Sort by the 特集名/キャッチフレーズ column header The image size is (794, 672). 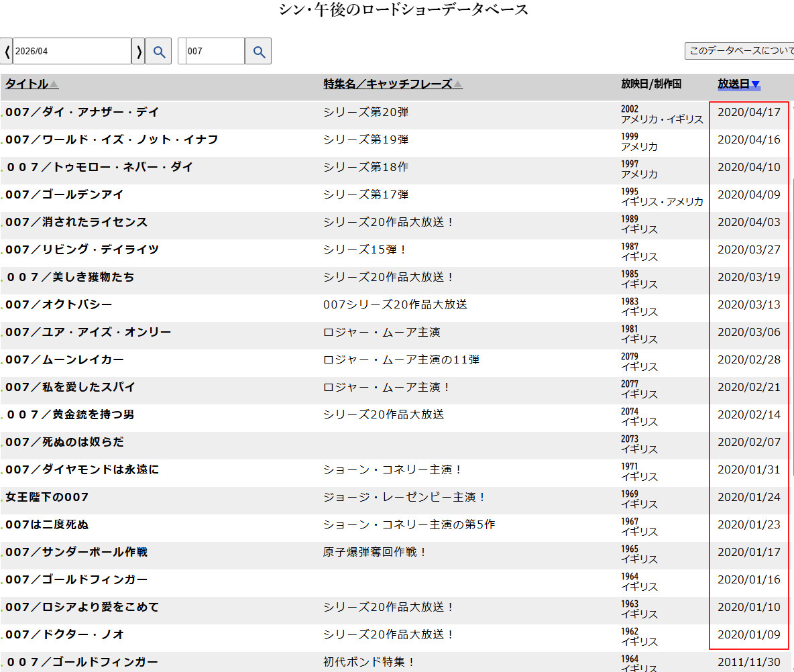(388, 84)
